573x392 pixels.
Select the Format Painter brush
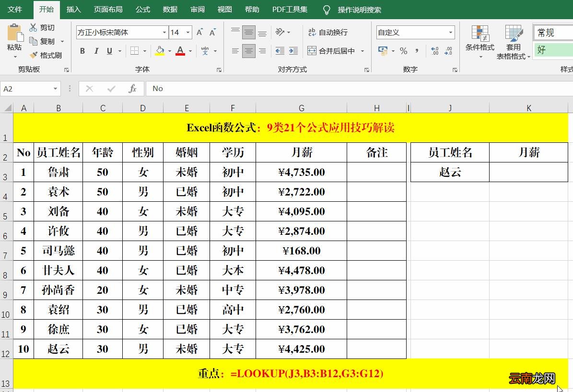click(x=33, y=55)
